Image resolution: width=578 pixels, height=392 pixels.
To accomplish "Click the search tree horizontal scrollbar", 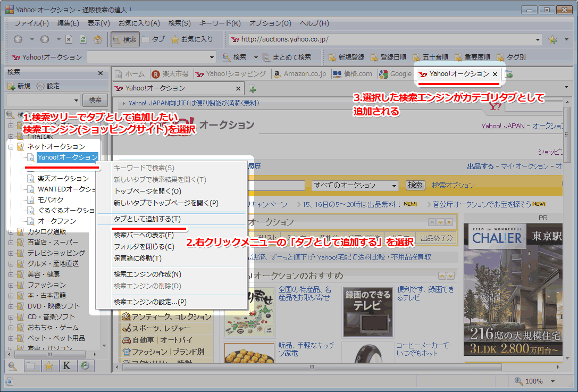I will [x=50, y=354].
